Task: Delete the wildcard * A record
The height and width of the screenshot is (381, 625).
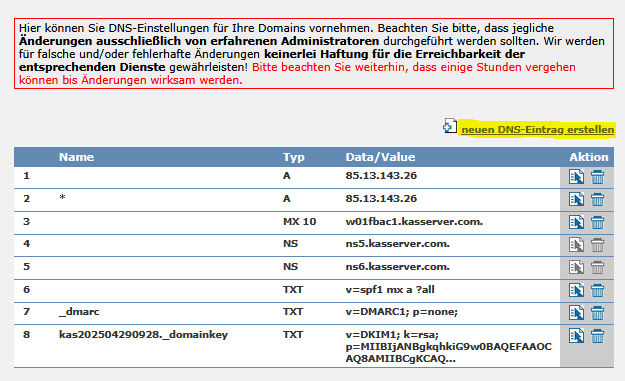Action: tap(597, 199)
